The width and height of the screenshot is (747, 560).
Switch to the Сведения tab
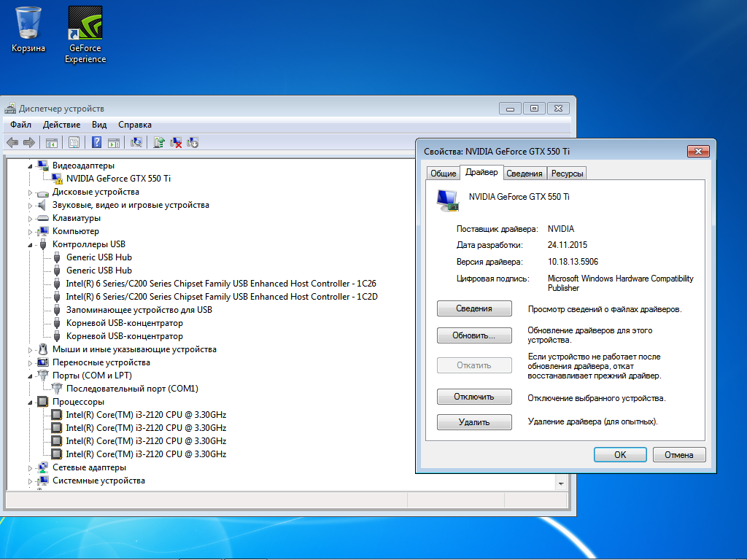[524, 174]
